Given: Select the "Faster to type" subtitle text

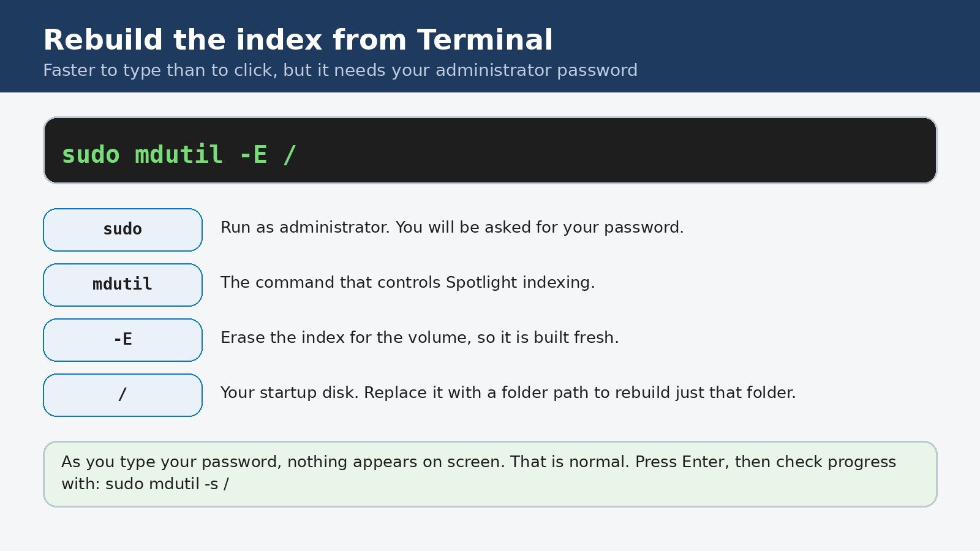Looking at the screenshot, I should click(x=340, y=70).
